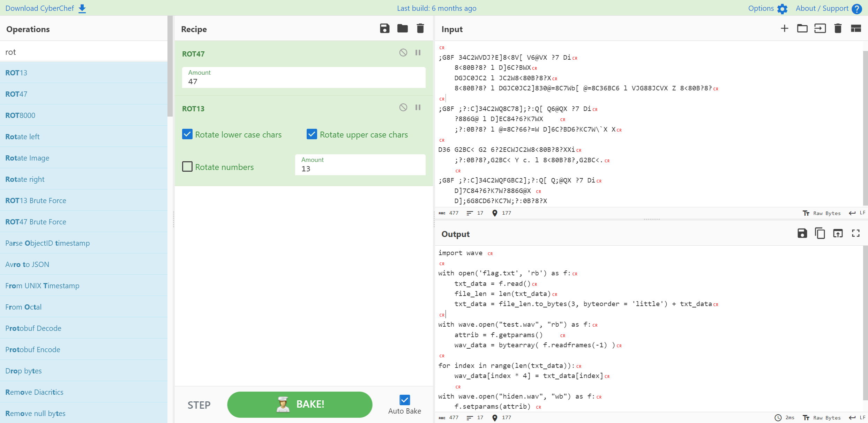Load a saved recipe folder icon
Image resolution: width=868 pixels, height=423 pixels.
[402, 29]
